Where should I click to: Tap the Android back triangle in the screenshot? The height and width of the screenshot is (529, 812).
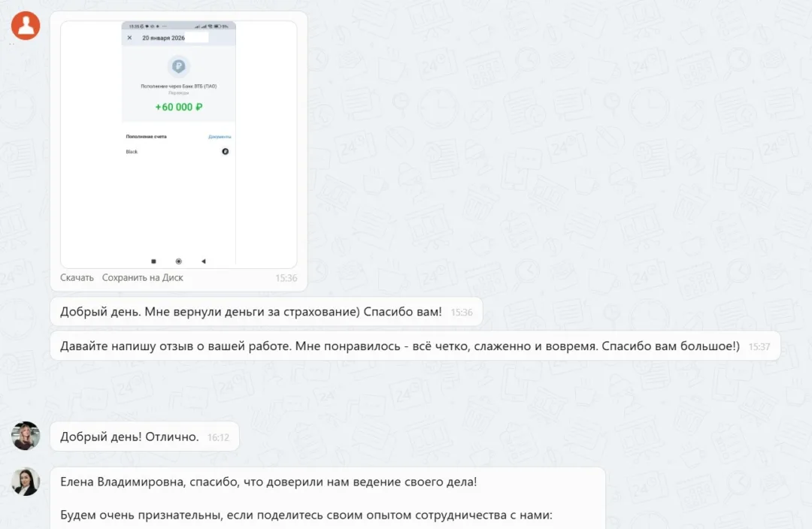pyautogui.click(x=204, y=261)
